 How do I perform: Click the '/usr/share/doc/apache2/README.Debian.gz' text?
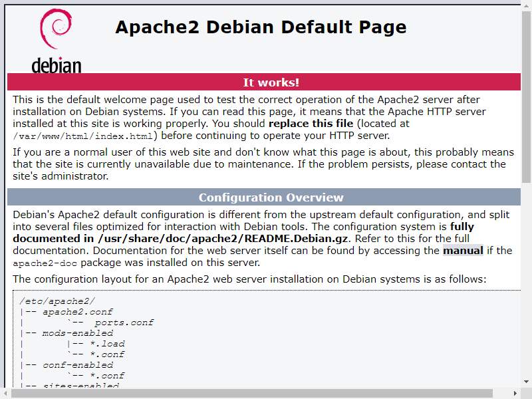pos(223,239)
